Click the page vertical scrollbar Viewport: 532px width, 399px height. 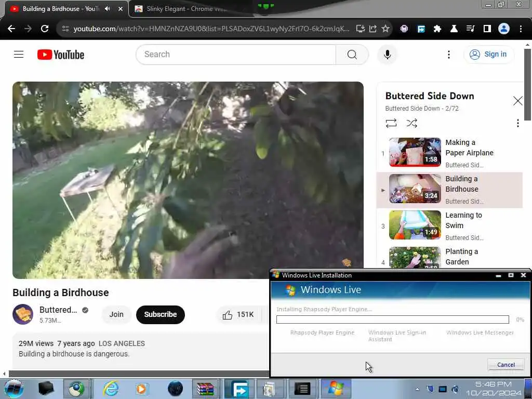(527, 85)
